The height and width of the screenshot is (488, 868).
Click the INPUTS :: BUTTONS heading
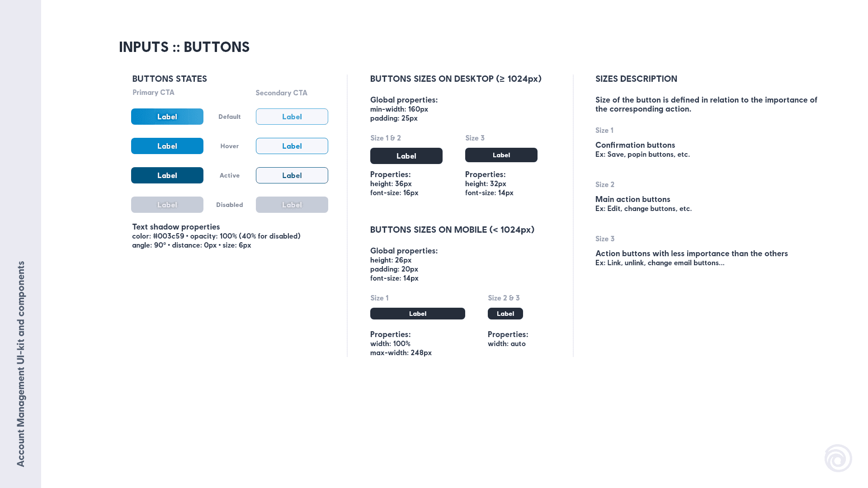click(x=184, y=46)
